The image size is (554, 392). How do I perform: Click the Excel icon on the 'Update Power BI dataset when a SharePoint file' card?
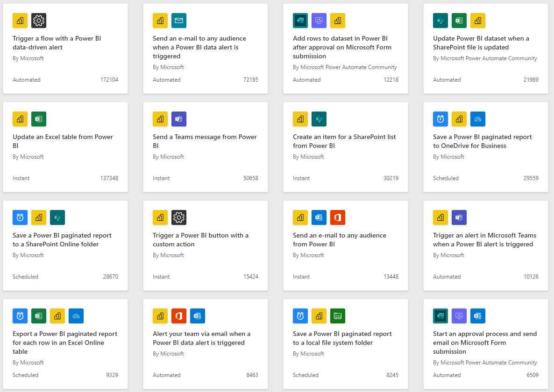pos(459,21)
